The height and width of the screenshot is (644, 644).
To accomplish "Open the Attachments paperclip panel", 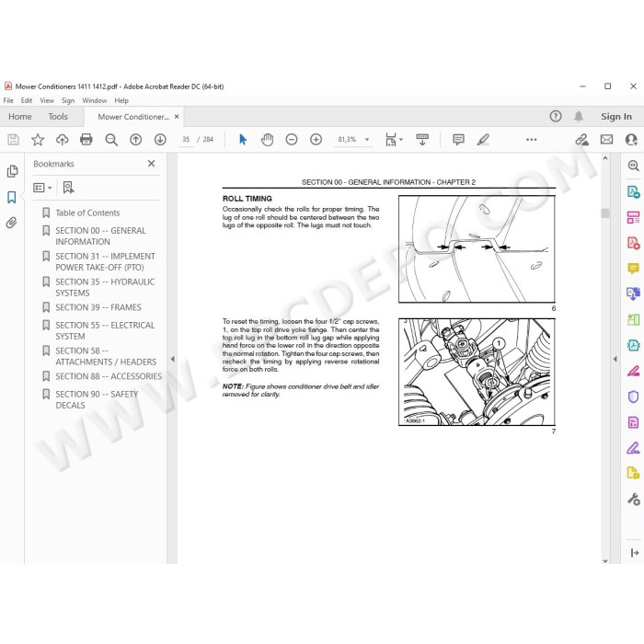I will point(11,223).
